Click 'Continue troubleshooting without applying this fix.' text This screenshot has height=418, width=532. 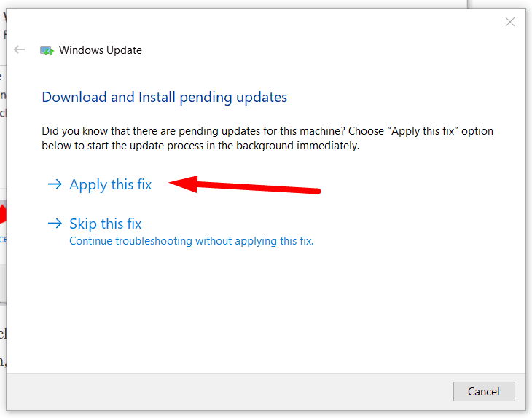click(192, 241)
